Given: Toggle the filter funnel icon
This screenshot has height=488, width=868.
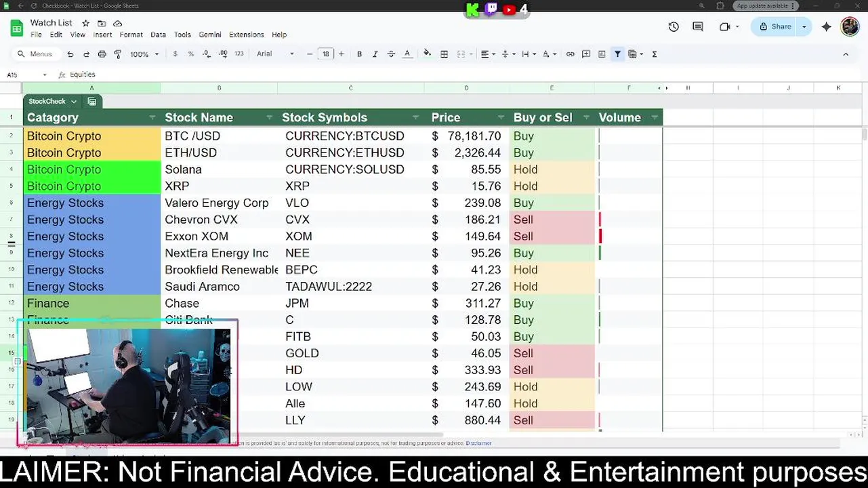Looking at the screenshot, I should pos(617,54).
